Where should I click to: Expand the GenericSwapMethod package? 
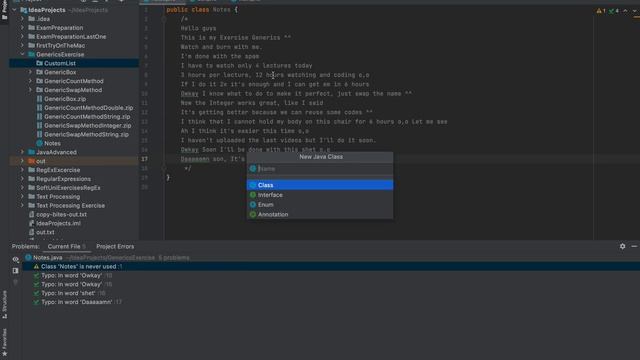(x=30, y=90)
